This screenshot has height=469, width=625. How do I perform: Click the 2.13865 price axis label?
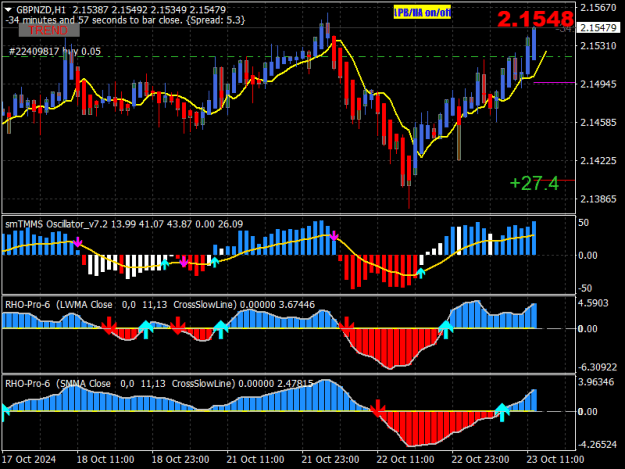[x=598, y=199]
